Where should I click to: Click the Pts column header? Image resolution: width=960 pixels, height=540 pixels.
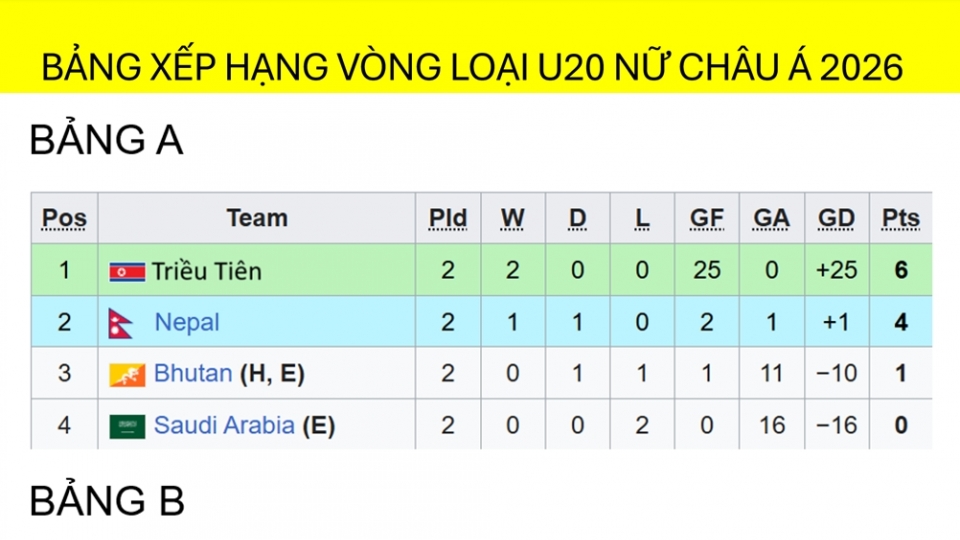coord(900,218)
